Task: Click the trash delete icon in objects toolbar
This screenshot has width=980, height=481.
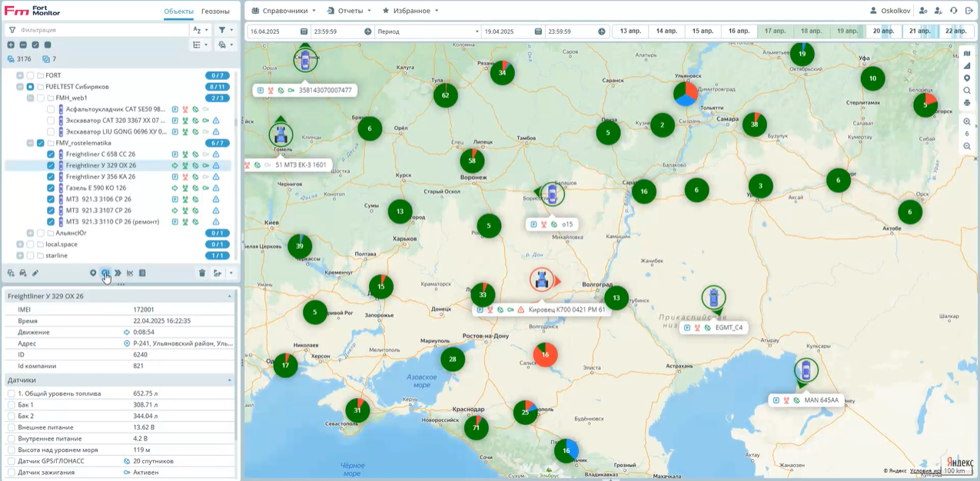Action: [x=202, y=273]
